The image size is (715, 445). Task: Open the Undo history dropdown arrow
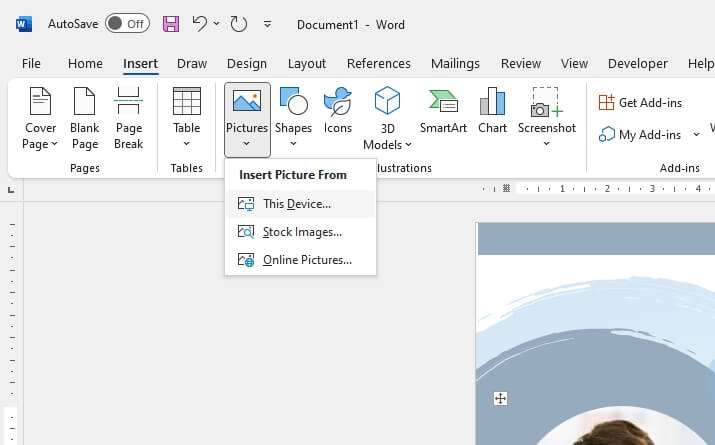(x=217, y=24)
